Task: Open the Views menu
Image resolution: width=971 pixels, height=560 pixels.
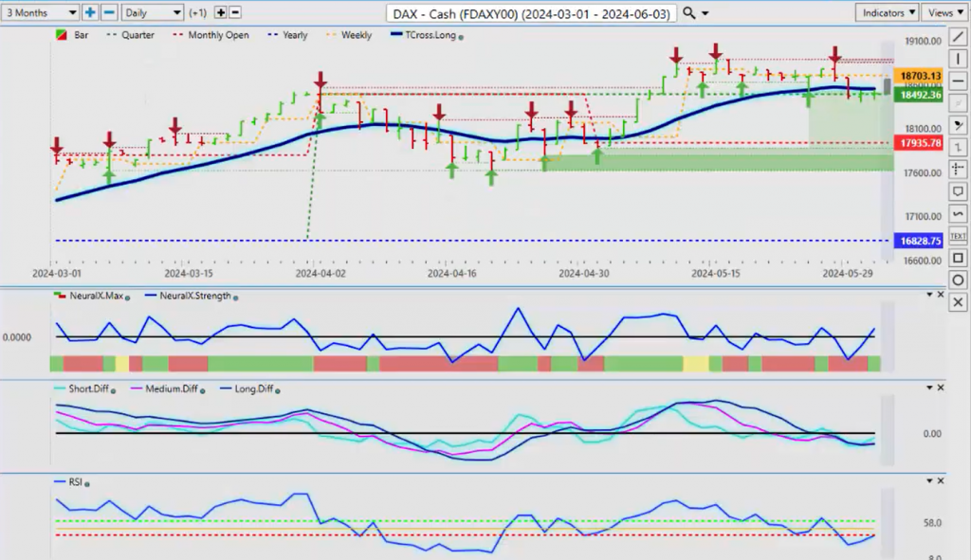Action: 944,12
